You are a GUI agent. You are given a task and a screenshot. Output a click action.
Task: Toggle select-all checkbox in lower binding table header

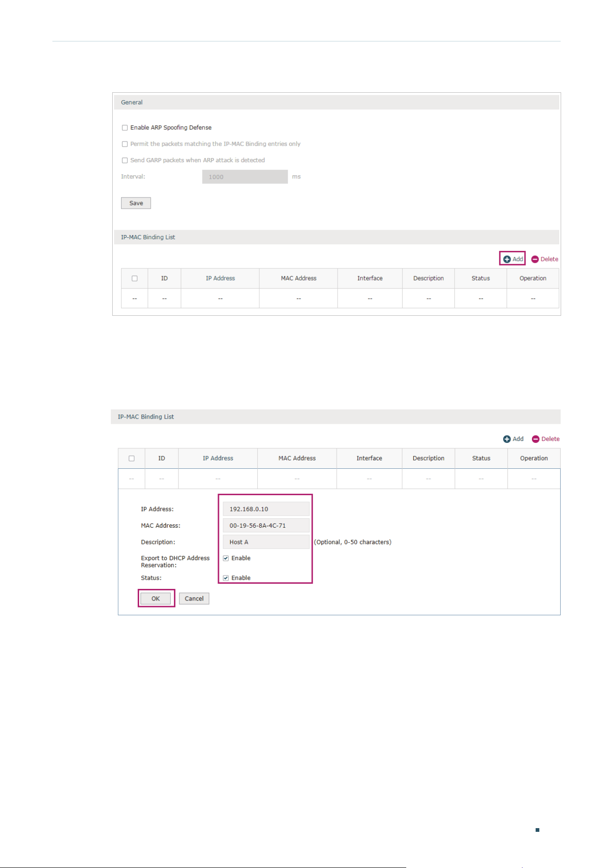(x=132, y=459)
